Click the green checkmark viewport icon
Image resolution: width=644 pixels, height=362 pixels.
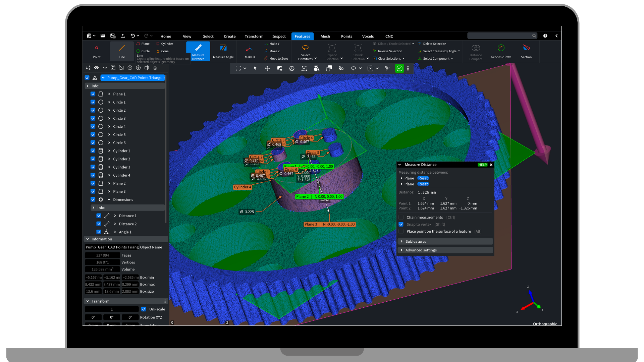click(399, 68)
